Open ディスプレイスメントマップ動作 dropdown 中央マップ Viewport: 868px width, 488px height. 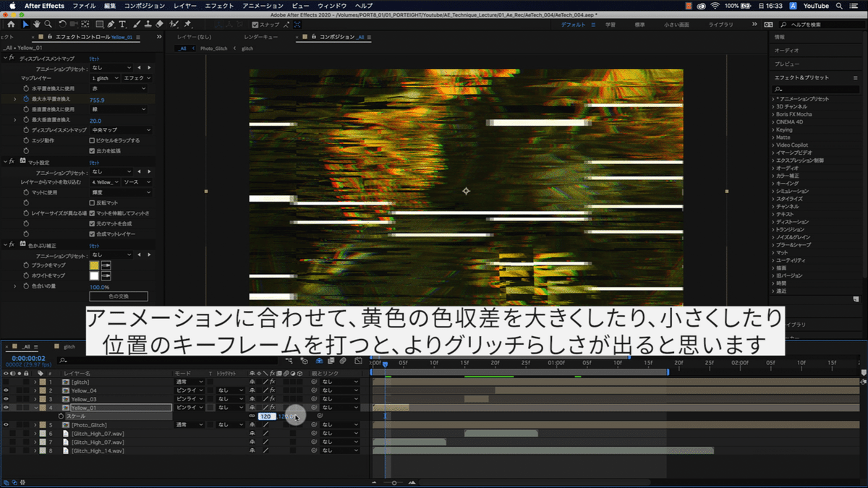click(x=120, y=130)
